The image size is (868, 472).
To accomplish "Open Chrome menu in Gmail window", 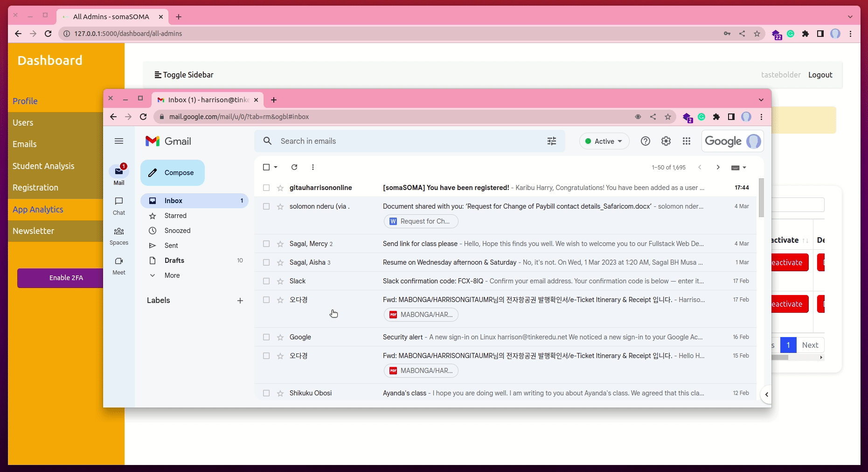I will pos(761,117).
